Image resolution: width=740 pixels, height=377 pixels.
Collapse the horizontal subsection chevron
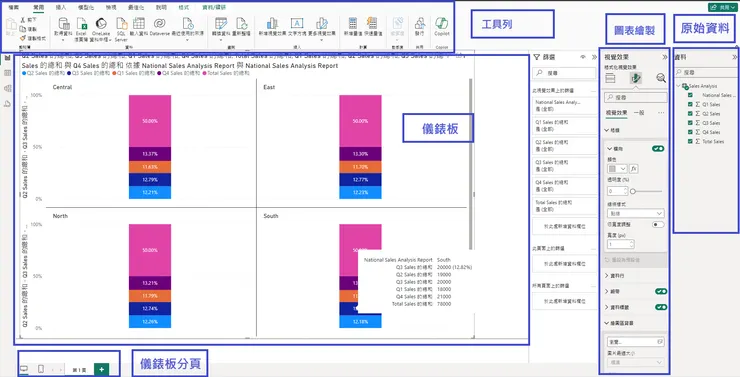click(x=609, y=149)
